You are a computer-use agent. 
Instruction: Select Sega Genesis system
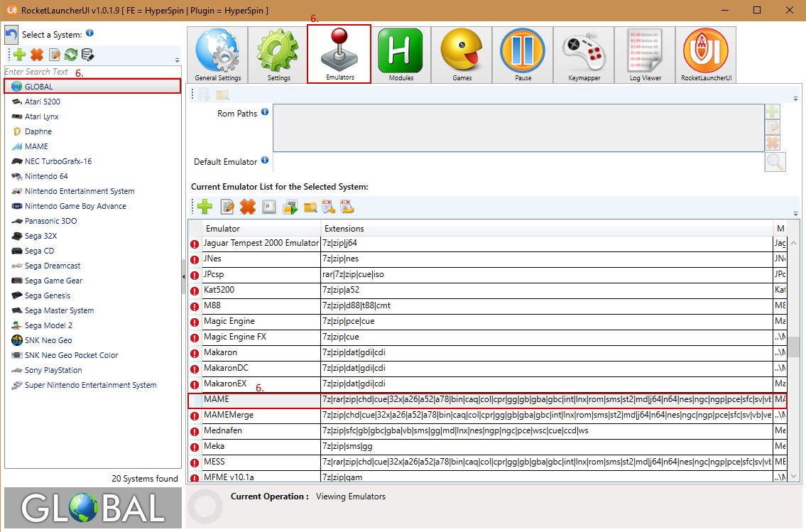coord(48,295)
